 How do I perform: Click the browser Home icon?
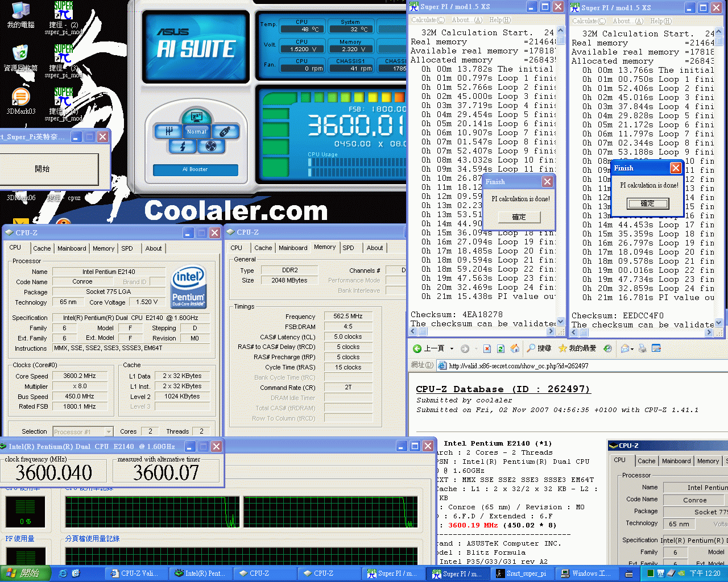point(515,348)
